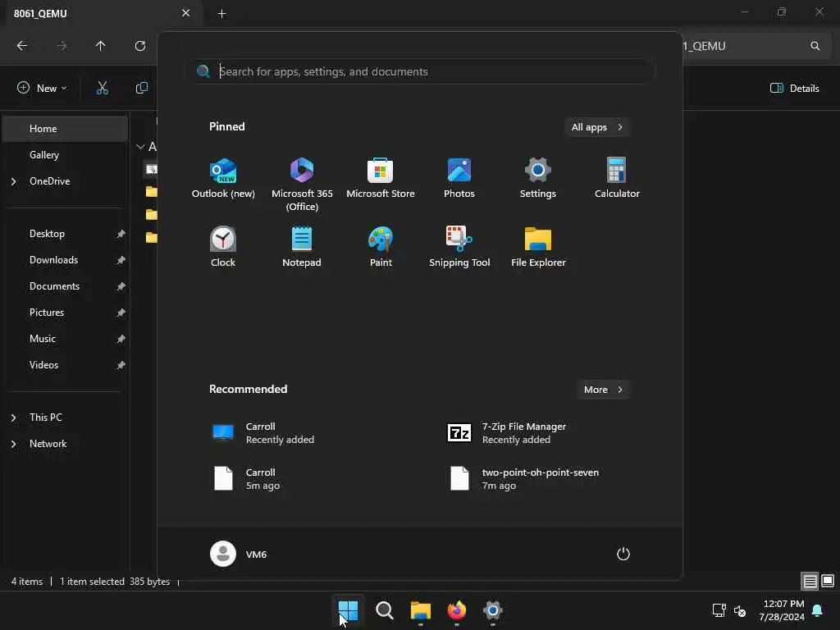The height and width of the screenshot is (630, 840).
Task: Launch Notepad from Start menu
Action: click(302, 248)
